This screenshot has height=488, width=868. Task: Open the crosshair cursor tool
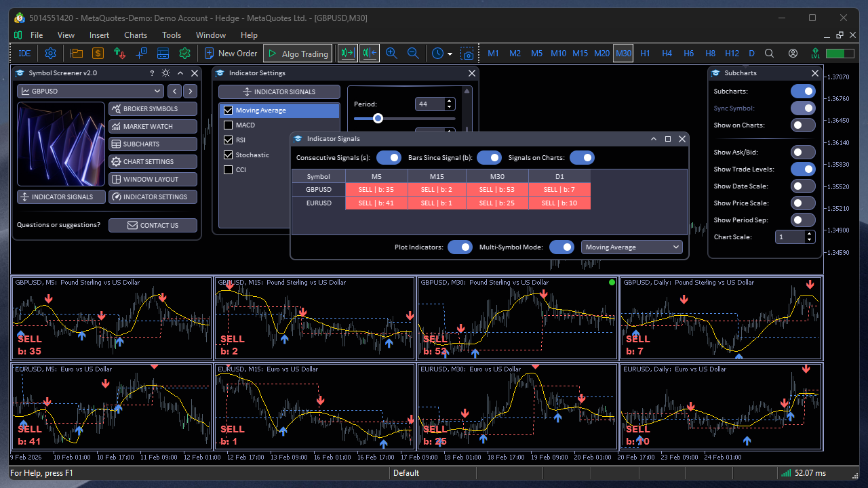pos(142,53)
